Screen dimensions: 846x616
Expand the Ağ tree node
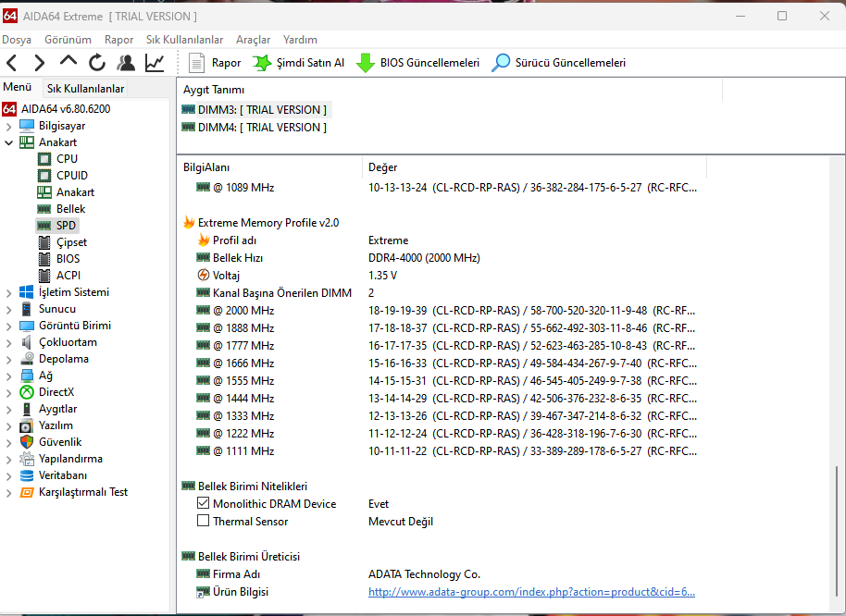(x=8, y=376)
